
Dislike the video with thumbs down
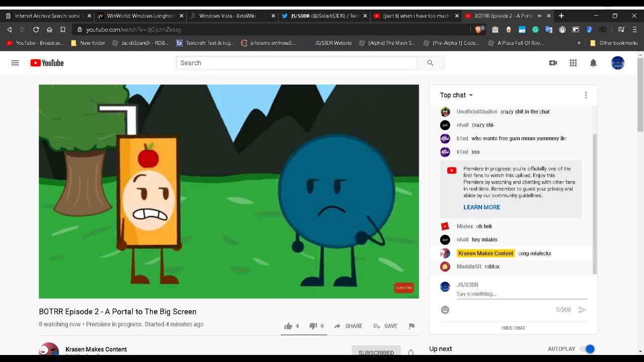point(312,326)
